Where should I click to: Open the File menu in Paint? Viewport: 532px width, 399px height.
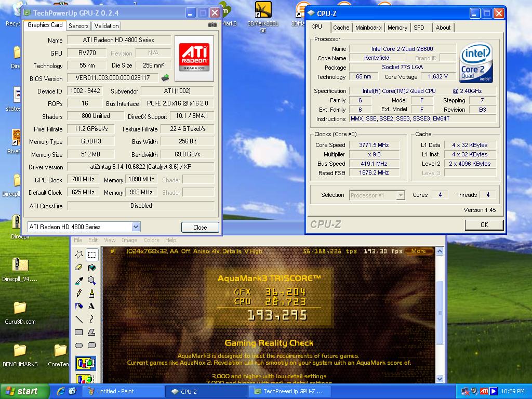coord(78,240)
